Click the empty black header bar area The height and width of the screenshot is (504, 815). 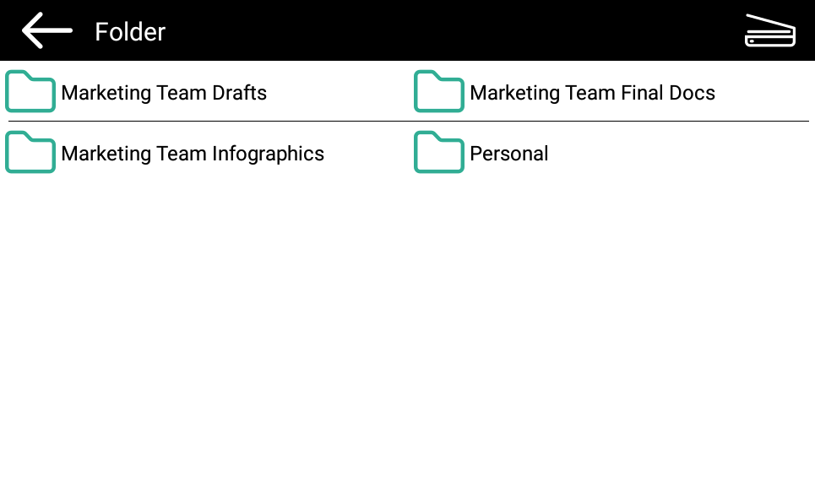coord(456,30)
